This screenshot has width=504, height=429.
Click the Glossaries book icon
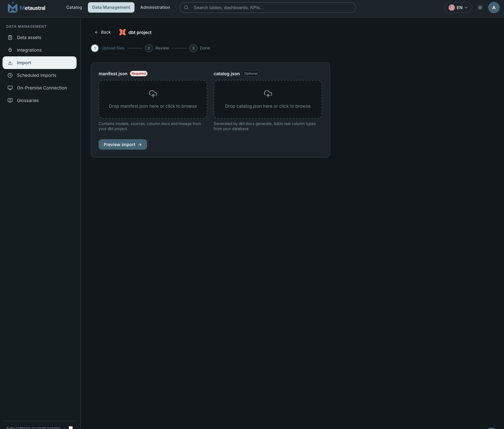point(10,100)
